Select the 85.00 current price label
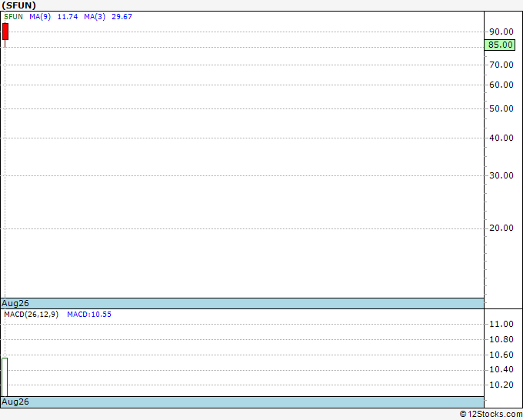 point(500,45)
